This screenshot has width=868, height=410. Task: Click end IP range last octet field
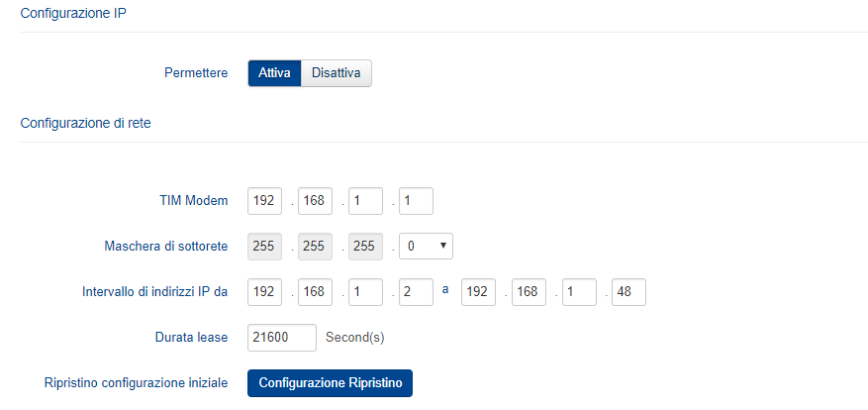629,292
